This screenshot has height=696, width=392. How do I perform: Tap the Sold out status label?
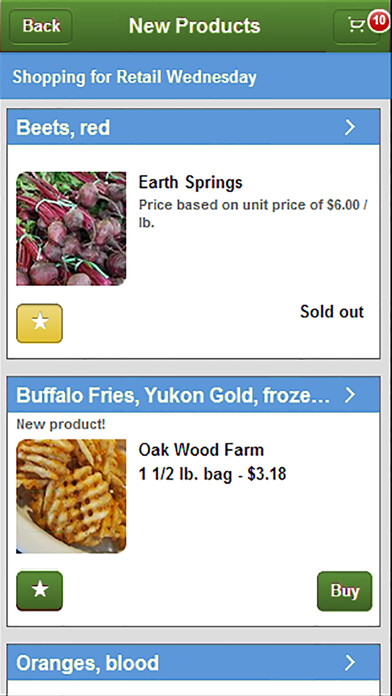(332, 312)
